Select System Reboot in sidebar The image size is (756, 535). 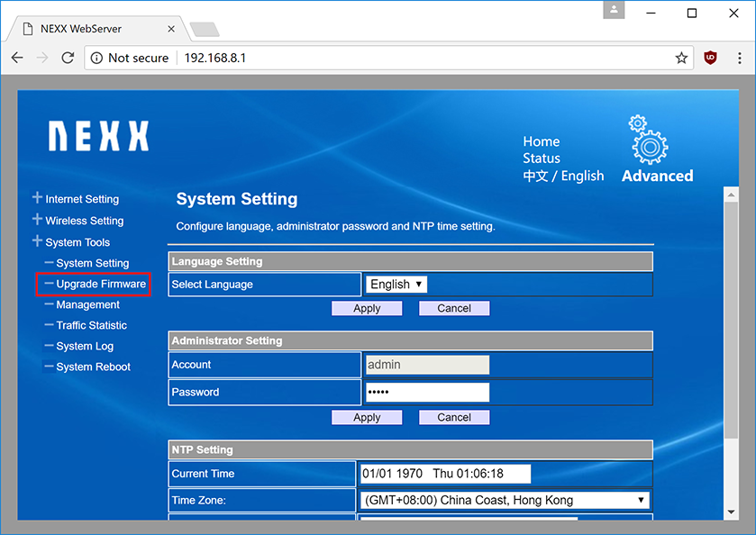pyautogui.click(x=93, y=367)
